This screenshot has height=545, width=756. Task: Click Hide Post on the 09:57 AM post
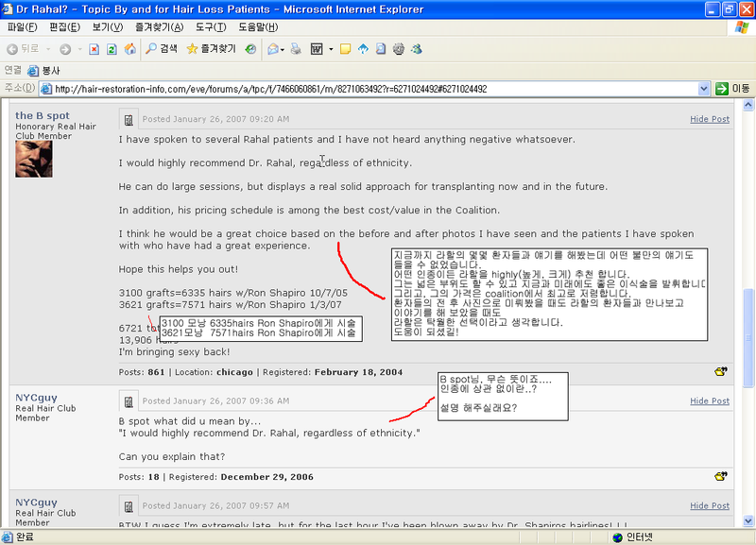pos(710,505)
